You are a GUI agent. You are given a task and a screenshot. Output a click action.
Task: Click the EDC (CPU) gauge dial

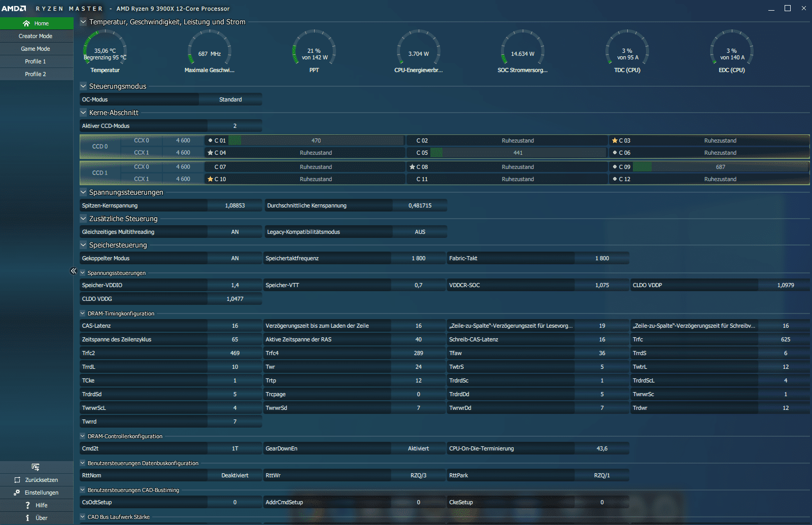point(732,47)
